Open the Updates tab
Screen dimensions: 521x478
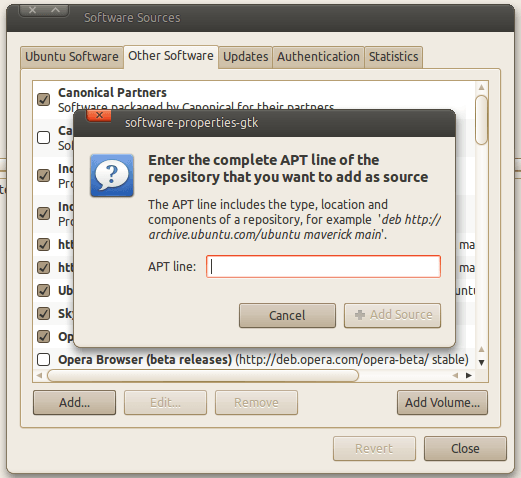tap(246, 57)
